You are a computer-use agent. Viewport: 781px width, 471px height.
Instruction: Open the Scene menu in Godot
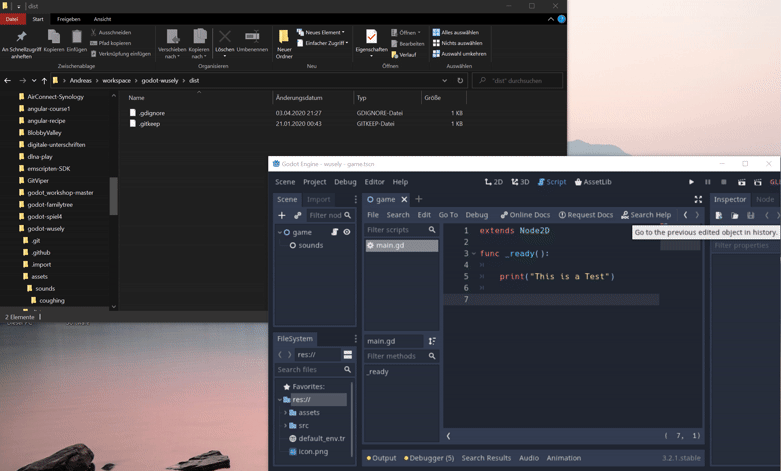(x=285, y=182)
